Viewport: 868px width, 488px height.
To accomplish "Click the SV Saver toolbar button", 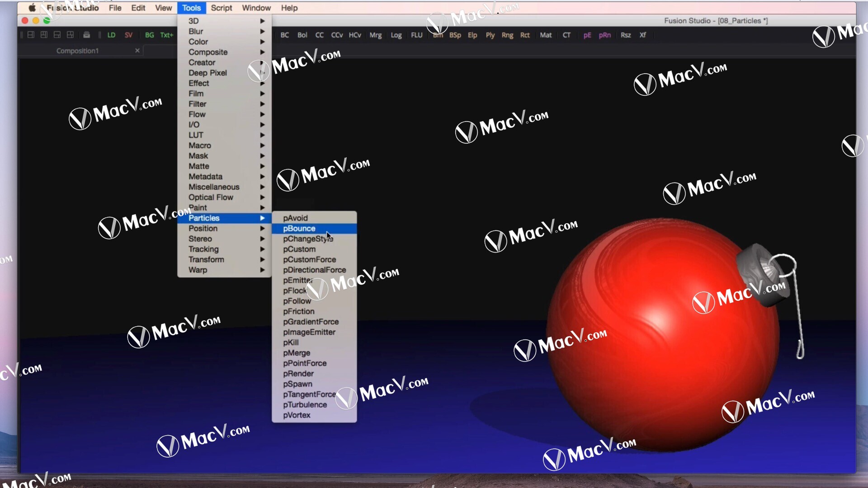I will click(128, 35).
